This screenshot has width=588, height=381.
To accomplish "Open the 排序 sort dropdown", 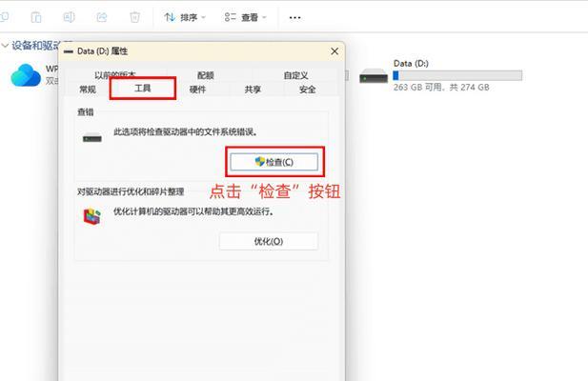I will (x=185, y=17).
